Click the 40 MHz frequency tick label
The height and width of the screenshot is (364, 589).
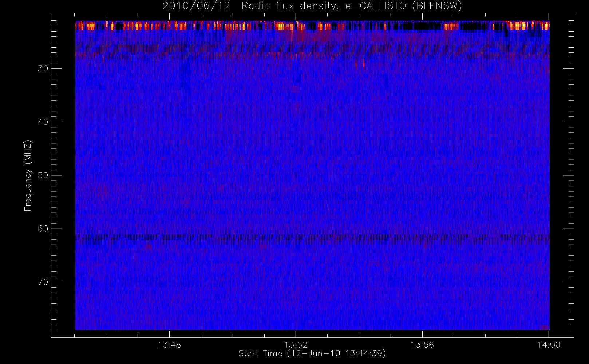pyautogui.click(x=43, y=122)
